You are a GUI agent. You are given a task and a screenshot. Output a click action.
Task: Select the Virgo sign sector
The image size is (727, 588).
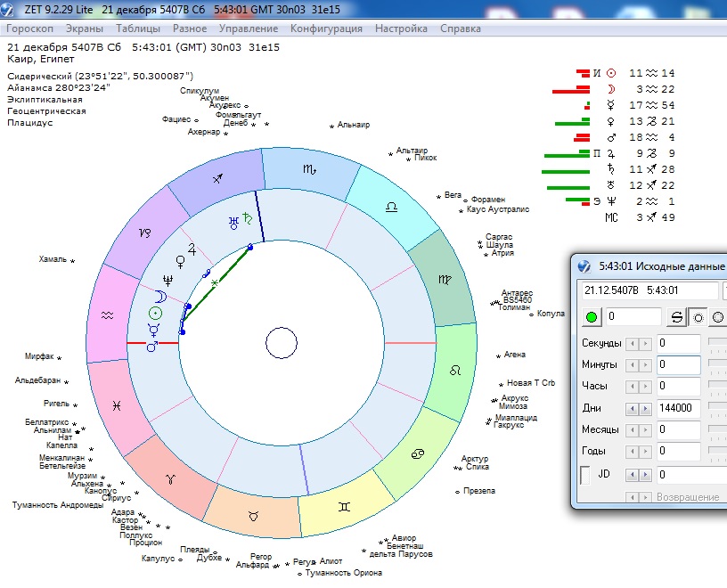tap(445, 279)
